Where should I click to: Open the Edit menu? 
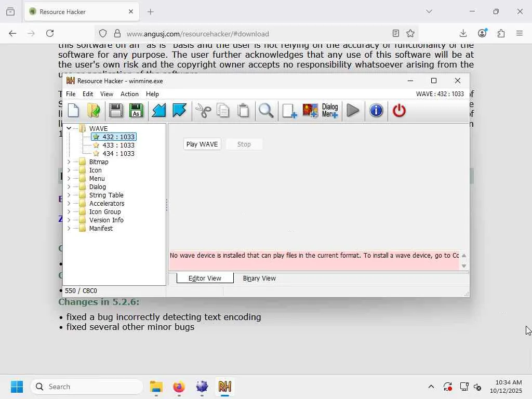point(87,94)
